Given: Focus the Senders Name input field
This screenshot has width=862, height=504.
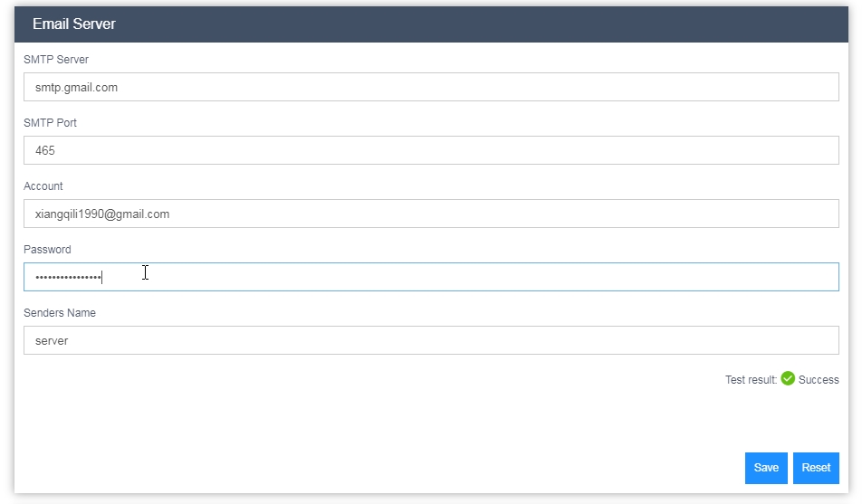Looking at the screenshot, I should click(x=431, y=340).
